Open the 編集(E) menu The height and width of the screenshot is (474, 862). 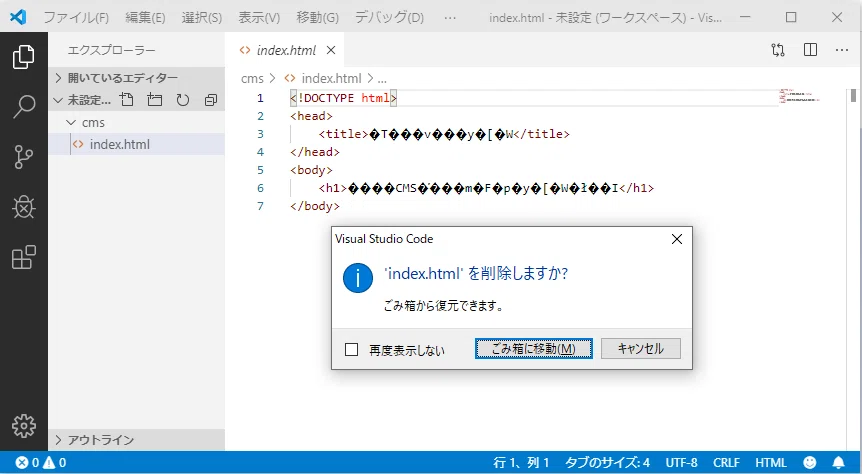(145, 18)
